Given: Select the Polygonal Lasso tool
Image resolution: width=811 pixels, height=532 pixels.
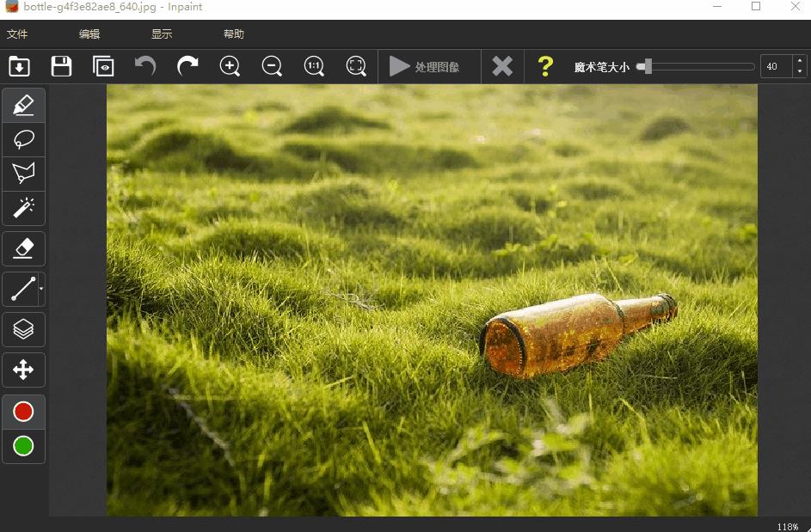Looking at the screenshot, I should [x=24, y=174].
